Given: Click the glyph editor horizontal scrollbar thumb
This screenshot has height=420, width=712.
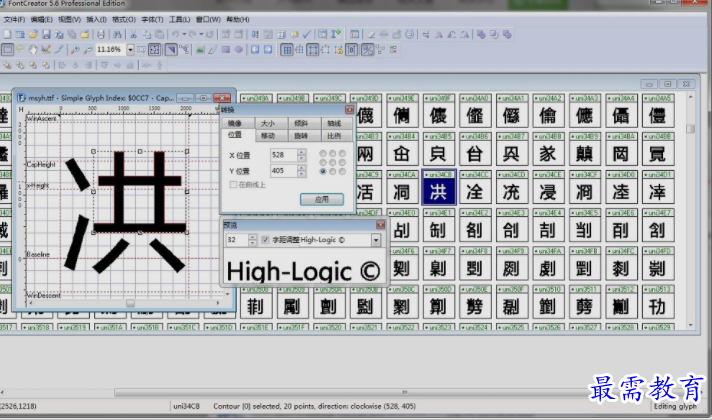Looking at the screenshot, I should (x=130, y=303).
